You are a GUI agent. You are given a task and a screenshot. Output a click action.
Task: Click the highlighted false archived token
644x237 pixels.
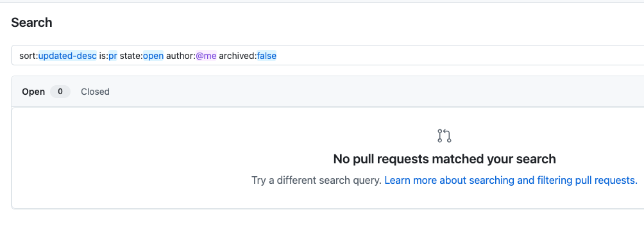click(267, 56)
